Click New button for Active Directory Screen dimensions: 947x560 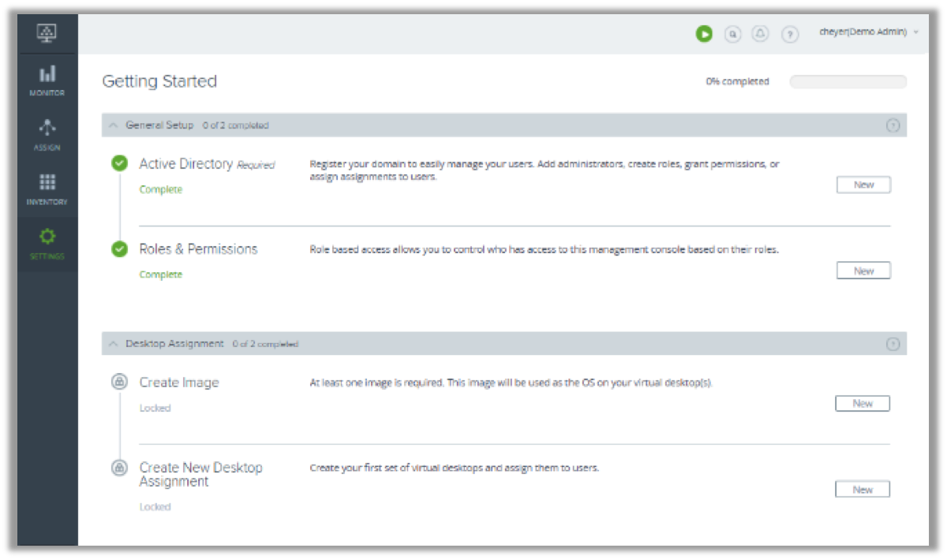pyautogui.click(x=863, y=185)
